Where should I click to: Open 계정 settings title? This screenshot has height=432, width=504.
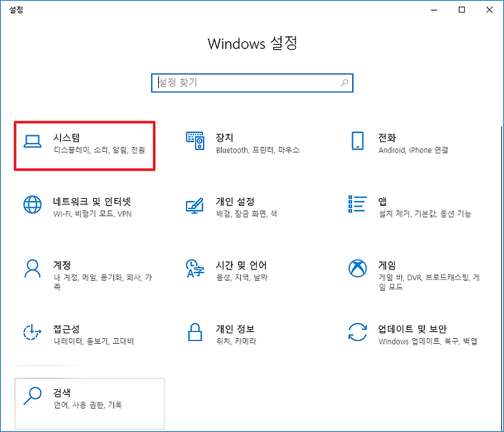tap(62, 265)
